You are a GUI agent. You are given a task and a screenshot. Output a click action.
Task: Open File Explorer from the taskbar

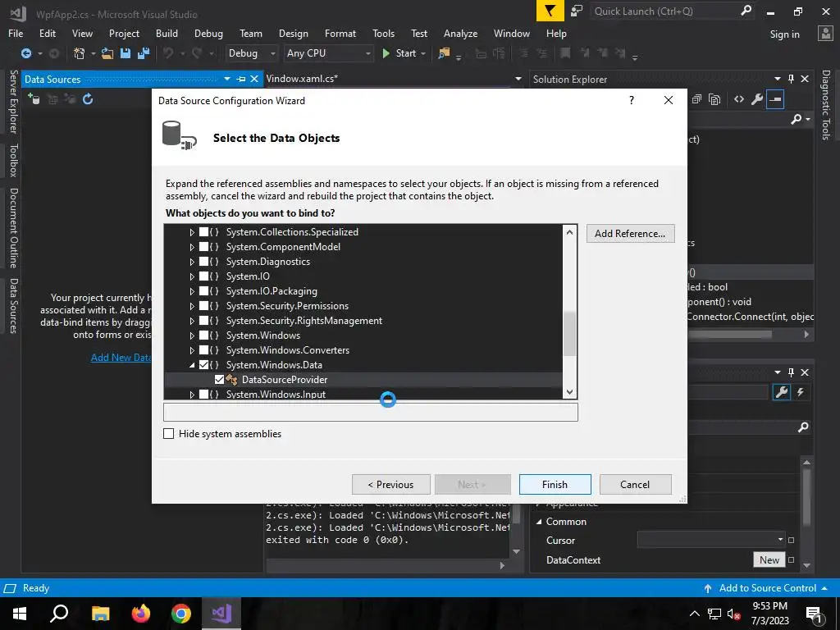pos(100,614)
